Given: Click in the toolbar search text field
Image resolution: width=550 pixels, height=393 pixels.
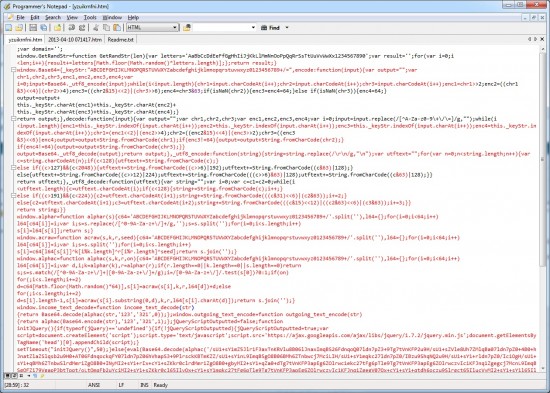Looking at the screenshot, I should coord(221,27).
